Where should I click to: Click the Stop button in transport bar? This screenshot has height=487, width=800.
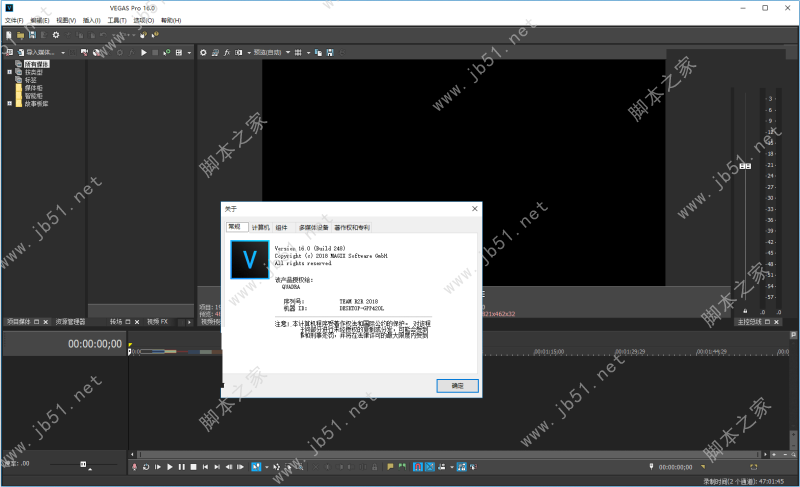pos(193,467)
